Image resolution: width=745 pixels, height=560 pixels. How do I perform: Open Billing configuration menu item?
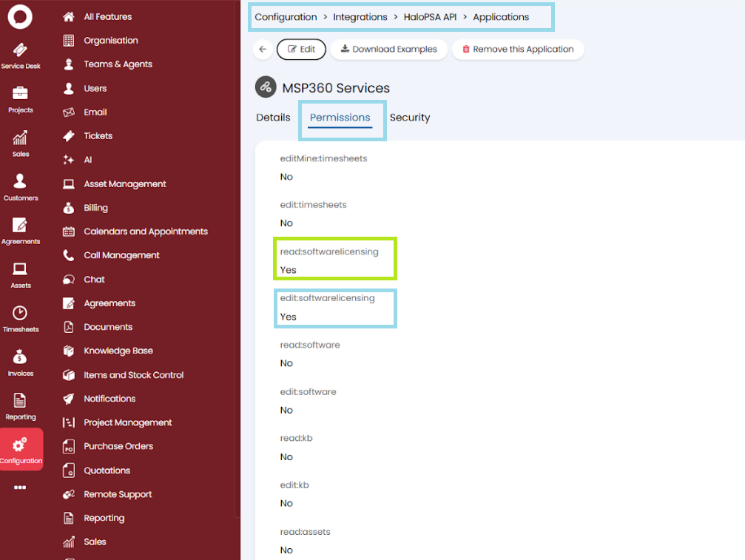coord(95,208)
